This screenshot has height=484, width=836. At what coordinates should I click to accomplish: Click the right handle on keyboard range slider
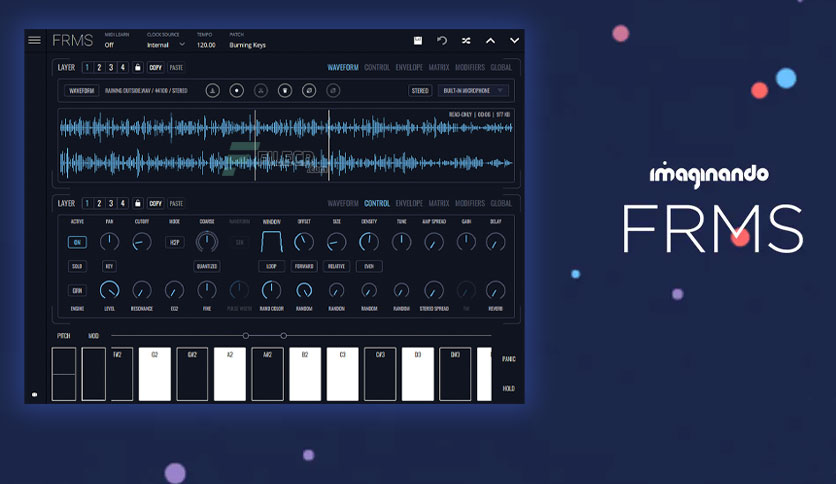pos(284,336)
